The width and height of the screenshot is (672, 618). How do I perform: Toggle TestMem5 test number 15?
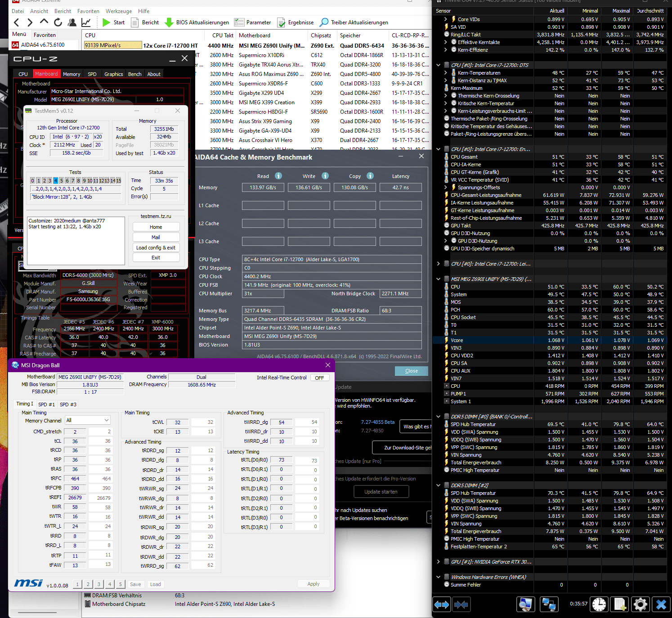118,181
